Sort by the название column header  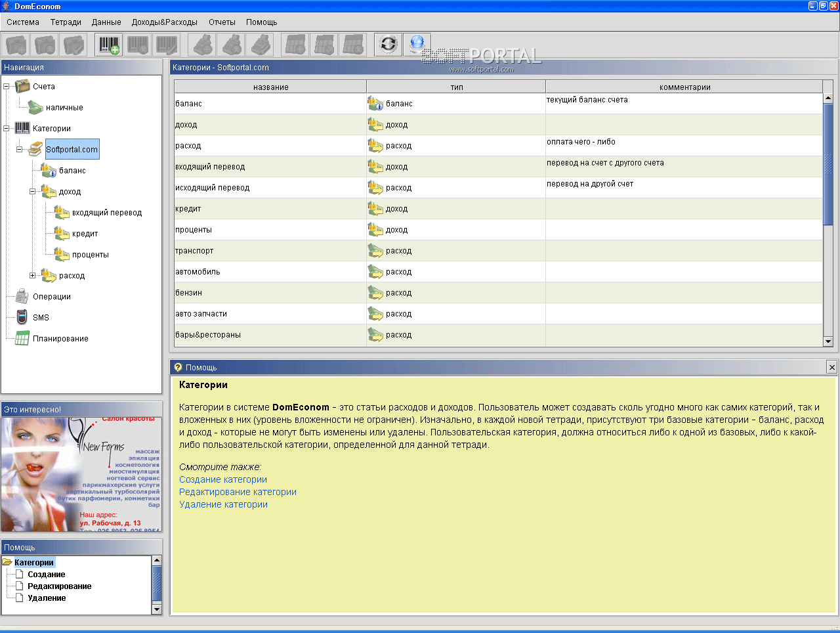pos(270,87)
